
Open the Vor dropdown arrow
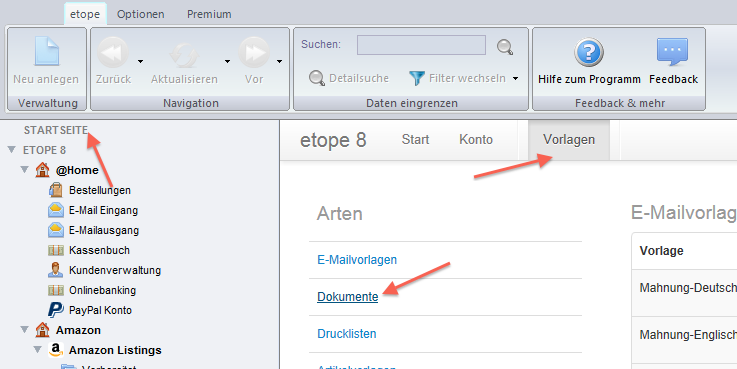[279, 62]
